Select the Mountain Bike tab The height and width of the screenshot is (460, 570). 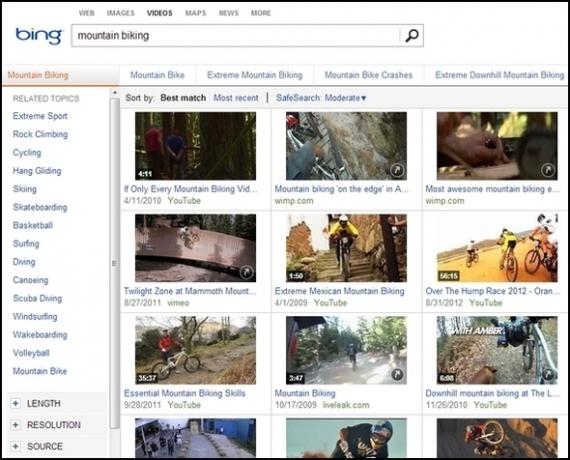(157, 75)
